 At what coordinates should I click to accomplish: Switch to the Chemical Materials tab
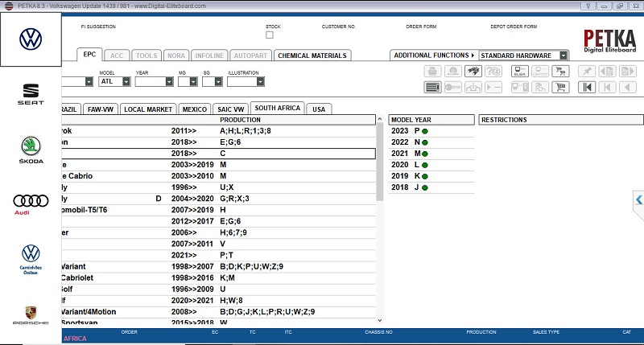[312, 55]
